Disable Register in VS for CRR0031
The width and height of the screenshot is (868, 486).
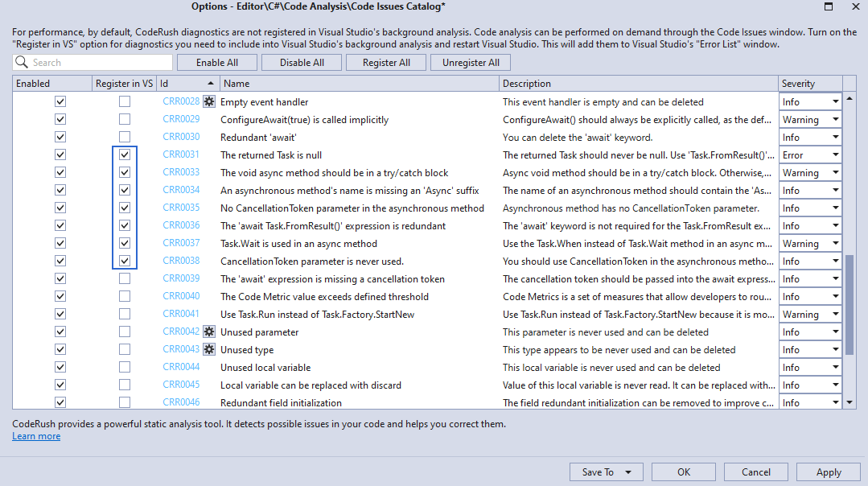[125, 154]
